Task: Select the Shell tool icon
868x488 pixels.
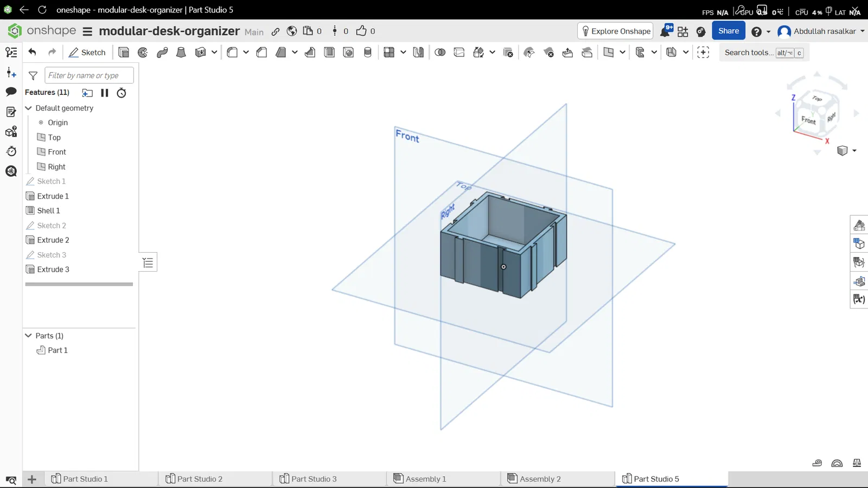Action: (329, 53)
